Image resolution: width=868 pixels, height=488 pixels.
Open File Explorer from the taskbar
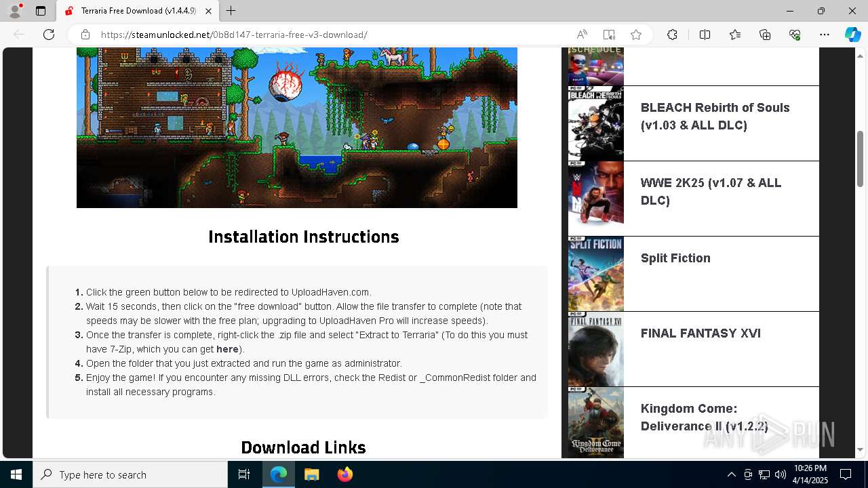[311, 474]
